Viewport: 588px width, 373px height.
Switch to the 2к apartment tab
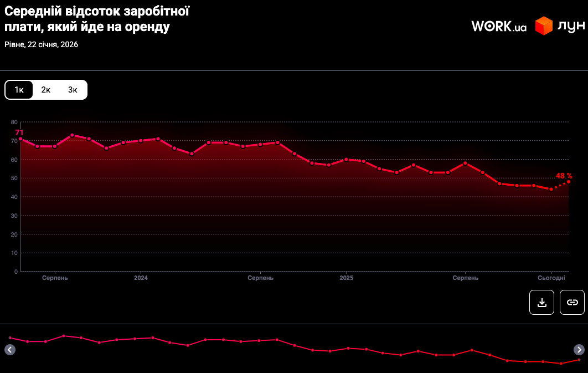click(x=46, y=90)
